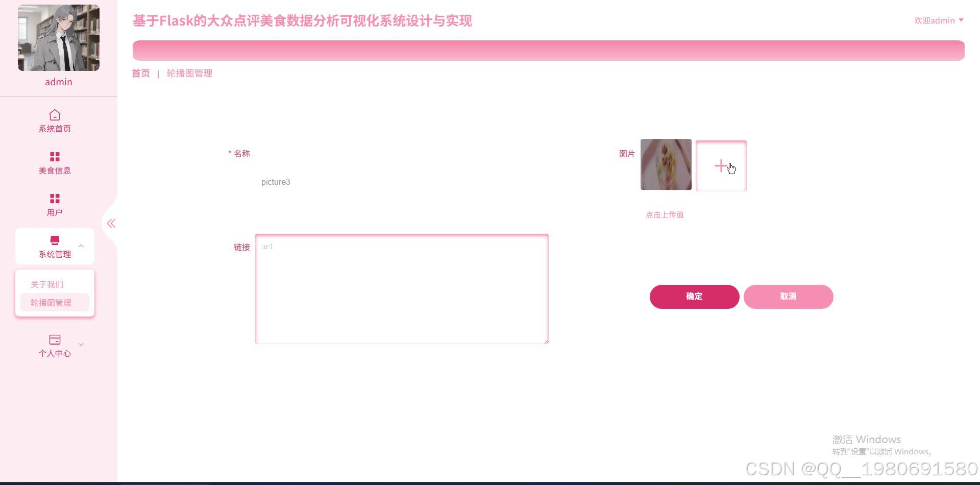The height and width of the screenshot is (485, 980).
Task: Open the 关于我们 submenu item
Action: click(x=47, y=284)
